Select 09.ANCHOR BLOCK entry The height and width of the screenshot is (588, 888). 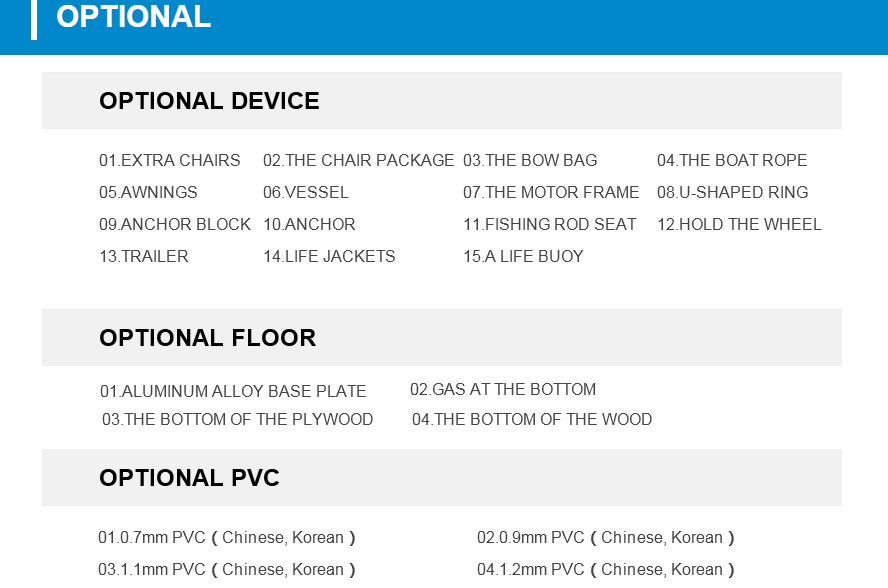click(x=174, y=224)
